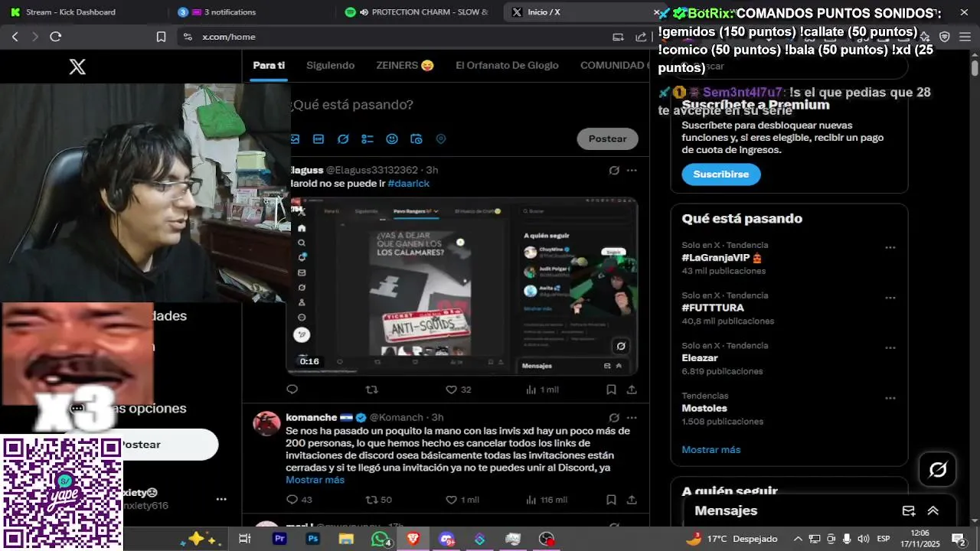Open more options for #LaGranjaVIP trend
The width and height of the screenshot is (980, 551).
coord(890,248)
